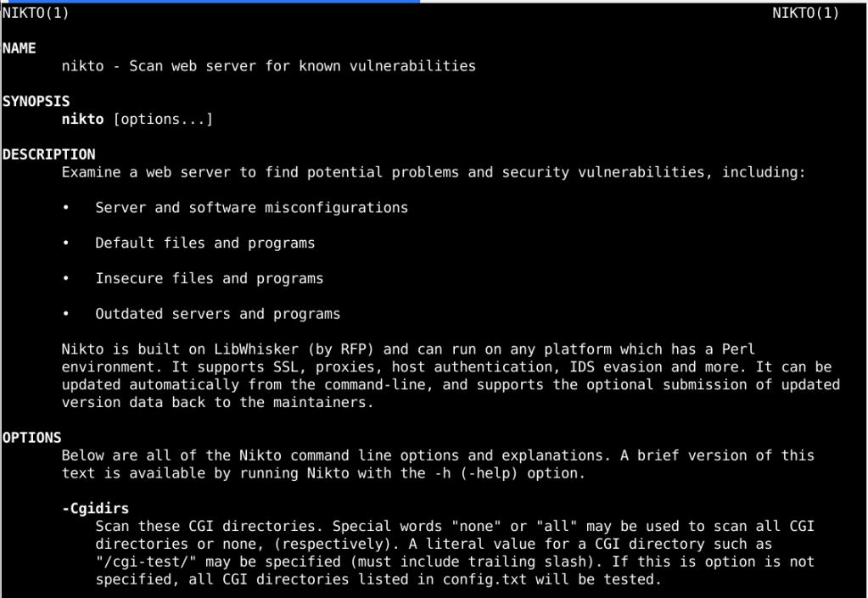The image size is (868, 598).
Task: Click the NAME section heading
Action: [19, 48]
